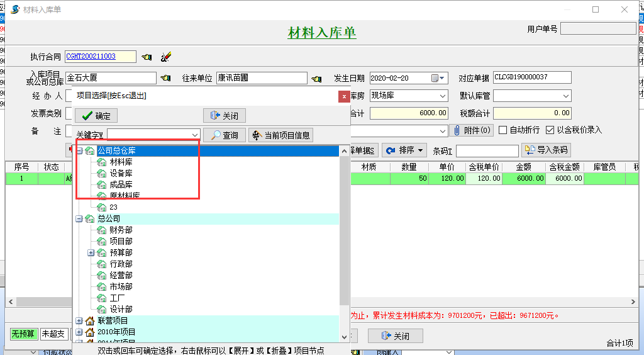
Task: Click the hand icon next to 执行合同
Action: [147, 57]
